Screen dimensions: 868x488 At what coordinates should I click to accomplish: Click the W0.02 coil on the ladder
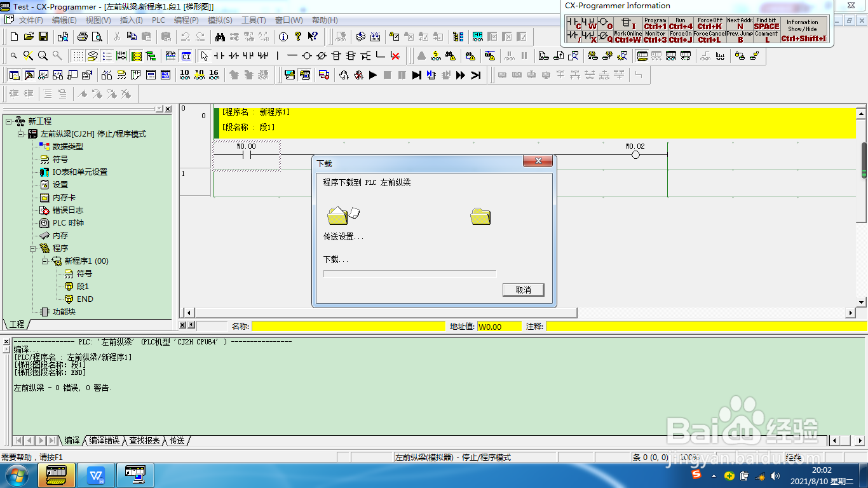pos(635,154)
